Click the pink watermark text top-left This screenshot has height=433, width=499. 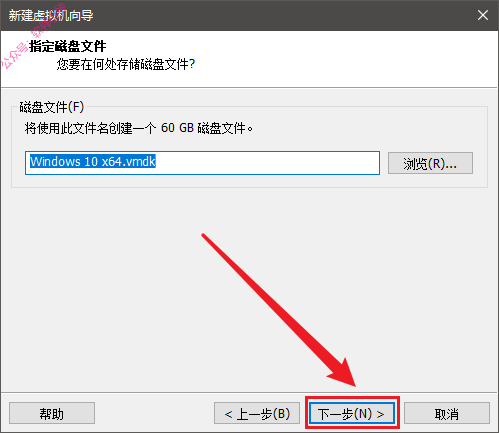click(x=32, y=37)
